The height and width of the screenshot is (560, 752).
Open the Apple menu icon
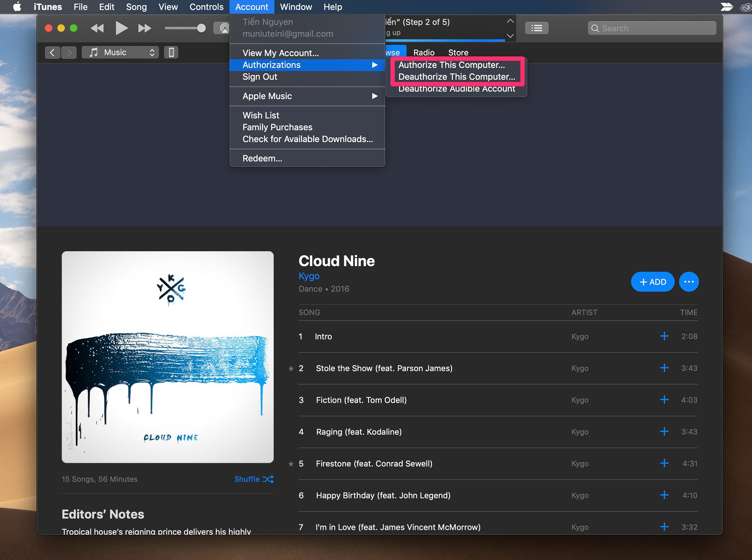17,7
